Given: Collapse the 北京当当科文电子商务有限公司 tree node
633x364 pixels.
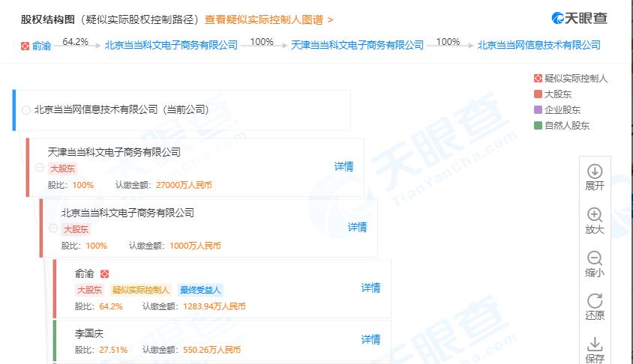Looking at the screenshot, I should (x=53, y=228).
